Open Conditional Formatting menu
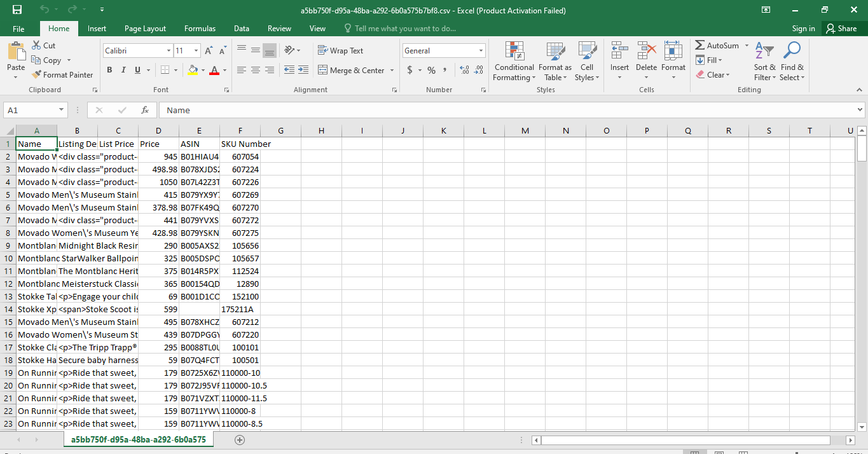The image size is (868, 454). point(514,62)
